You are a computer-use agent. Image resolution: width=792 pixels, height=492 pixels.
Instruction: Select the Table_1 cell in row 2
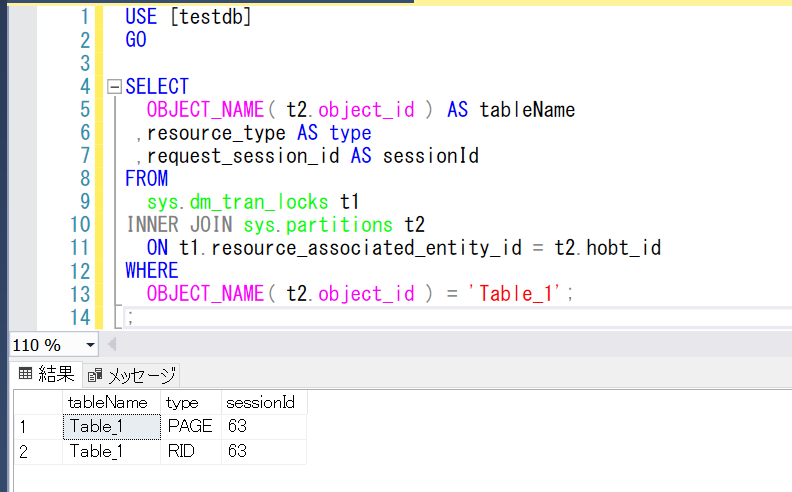pyautogui.click(x=112, y=452)
